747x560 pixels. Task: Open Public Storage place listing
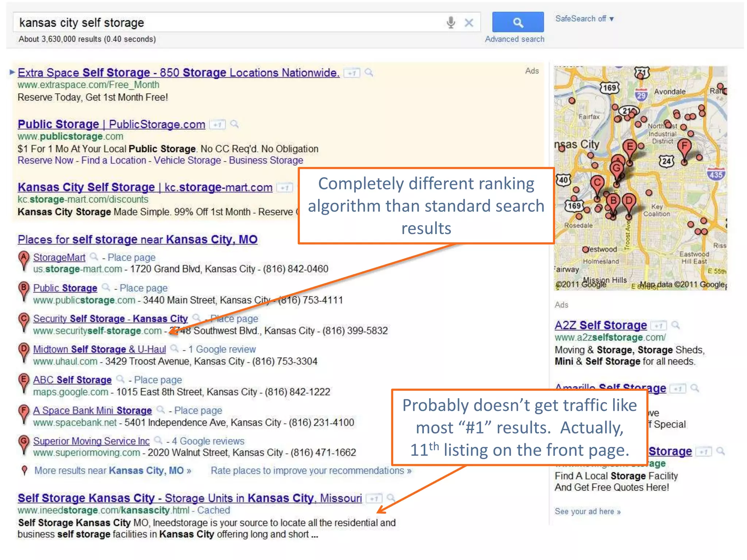point(65,288)
